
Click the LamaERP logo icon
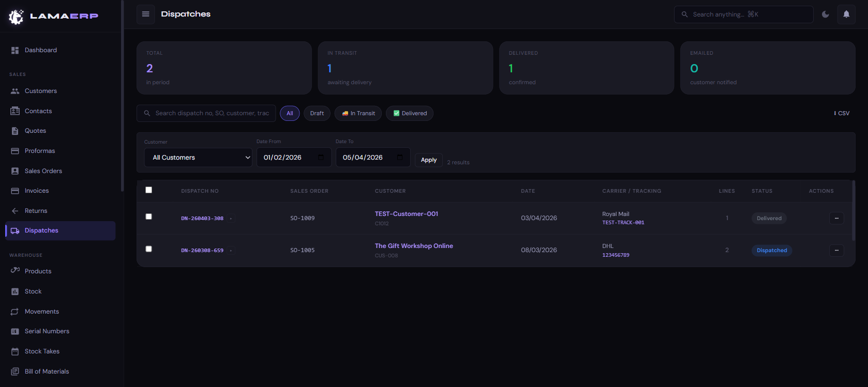tap(16, 17)
